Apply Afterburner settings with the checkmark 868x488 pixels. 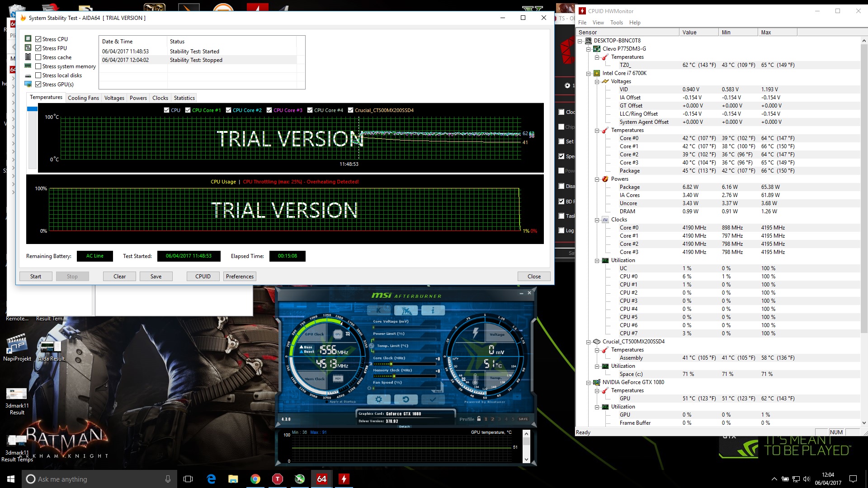[433, 399]
